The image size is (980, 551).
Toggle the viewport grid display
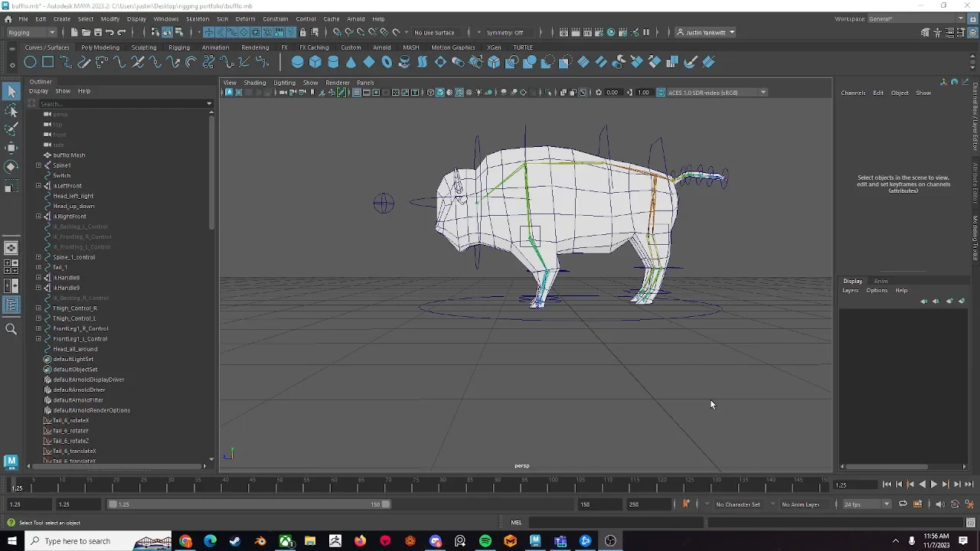[357, 93]
